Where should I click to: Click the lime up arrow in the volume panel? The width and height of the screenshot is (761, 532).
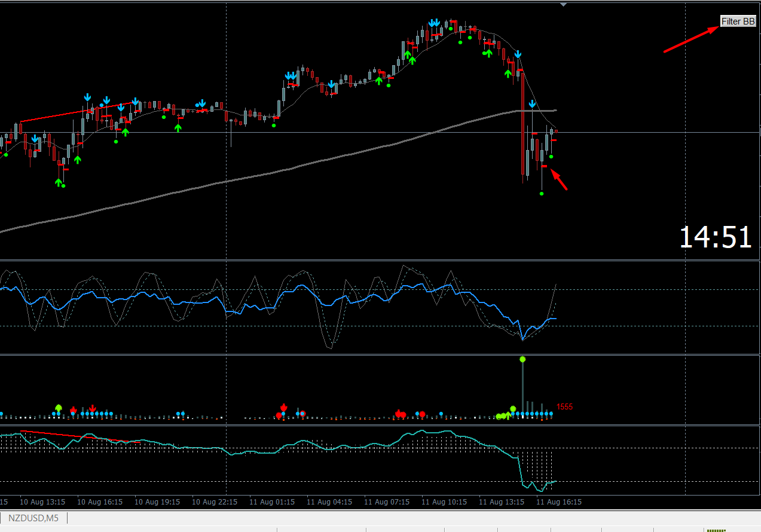[x=507, y=415]
